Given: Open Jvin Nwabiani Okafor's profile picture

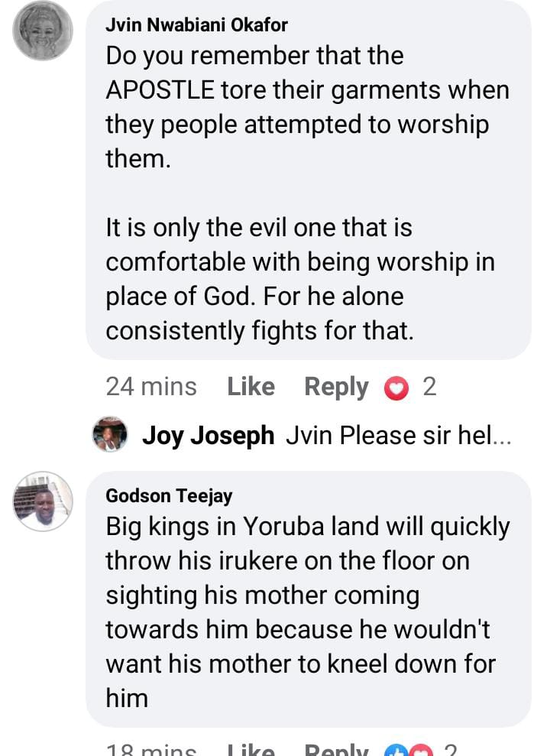Looking at the screenshot, I should coord(43,31).
